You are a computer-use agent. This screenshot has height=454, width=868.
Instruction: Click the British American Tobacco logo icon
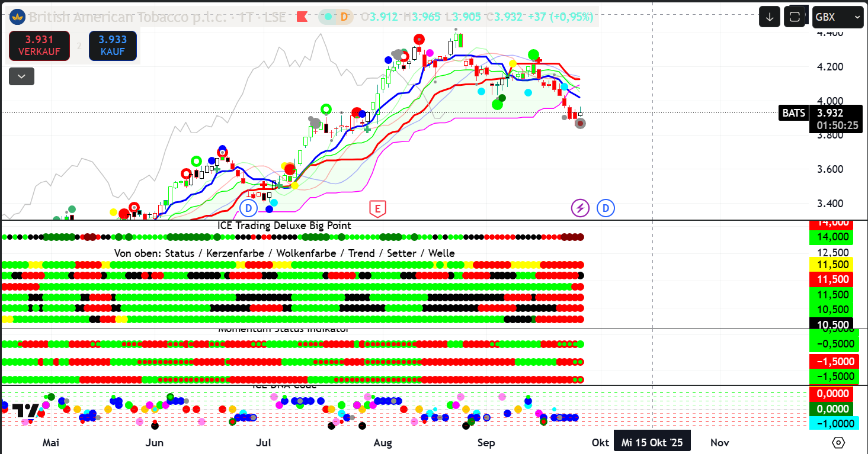pos(18,17)
